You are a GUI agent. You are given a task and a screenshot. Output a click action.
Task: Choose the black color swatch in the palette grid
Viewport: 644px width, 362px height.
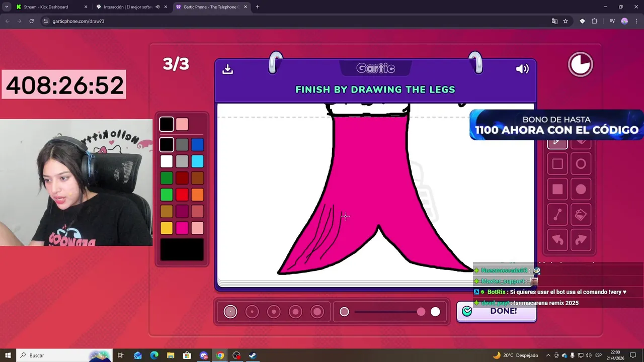(x=167, y=145)
